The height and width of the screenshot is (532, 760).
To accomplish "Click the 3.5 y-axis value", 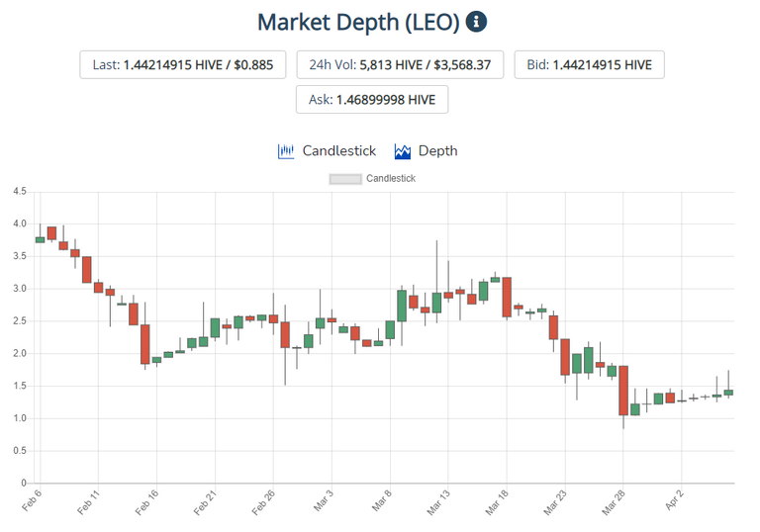I will (20, 256).
